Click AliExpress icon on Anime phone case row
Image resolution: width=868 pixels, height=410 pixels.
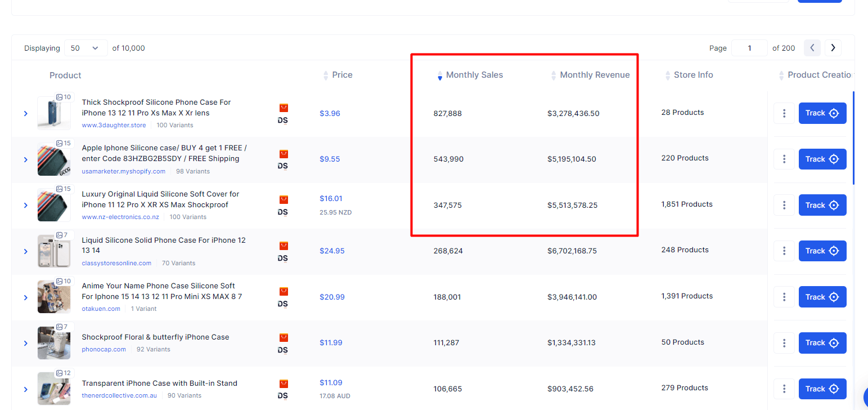tap(284, 292)
